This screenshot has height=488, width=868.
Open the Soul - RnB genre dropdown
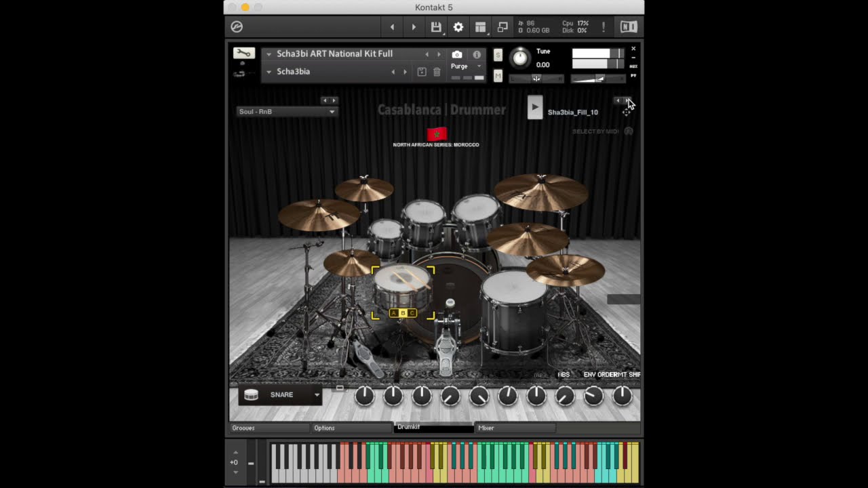[286, 112]
